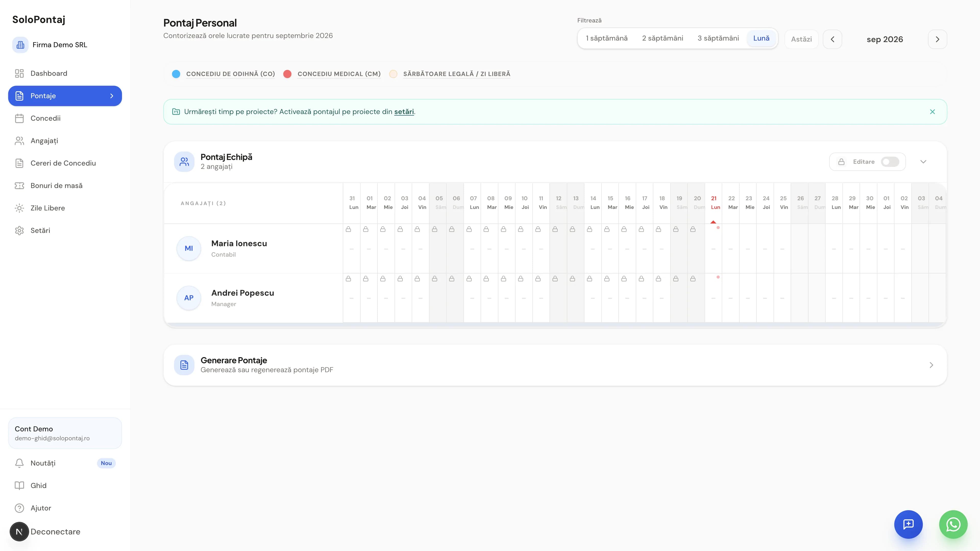
Task: Dismiss the project tracking banner
Action: coord(933,112)
